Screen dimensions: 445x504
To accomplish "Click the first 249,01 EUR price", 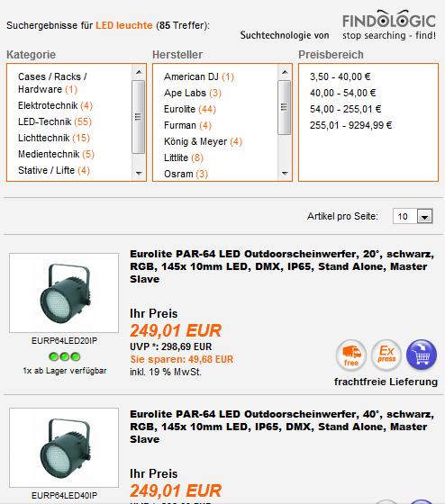I will (x=176, y=331).
